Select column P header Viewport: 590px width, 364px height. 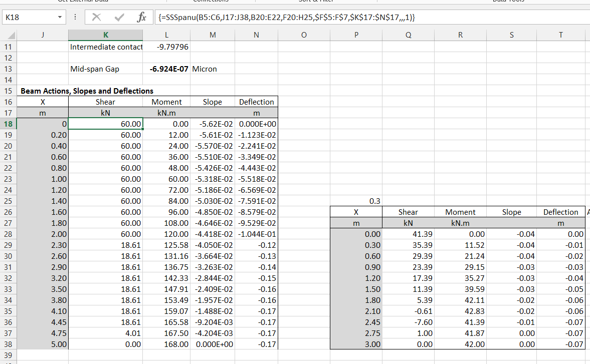(356, 35)
